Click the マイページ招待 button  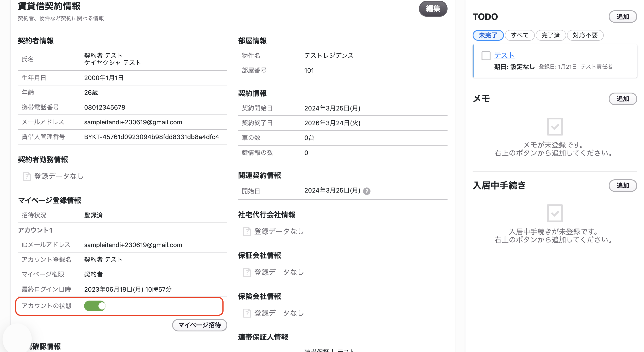point(200,325)
